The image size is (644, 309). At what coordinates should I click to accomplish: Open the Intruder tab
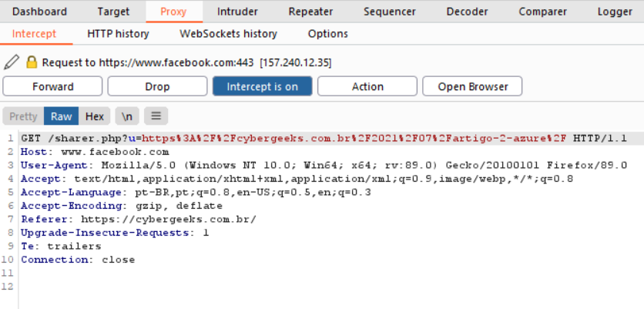pos(237,12)
